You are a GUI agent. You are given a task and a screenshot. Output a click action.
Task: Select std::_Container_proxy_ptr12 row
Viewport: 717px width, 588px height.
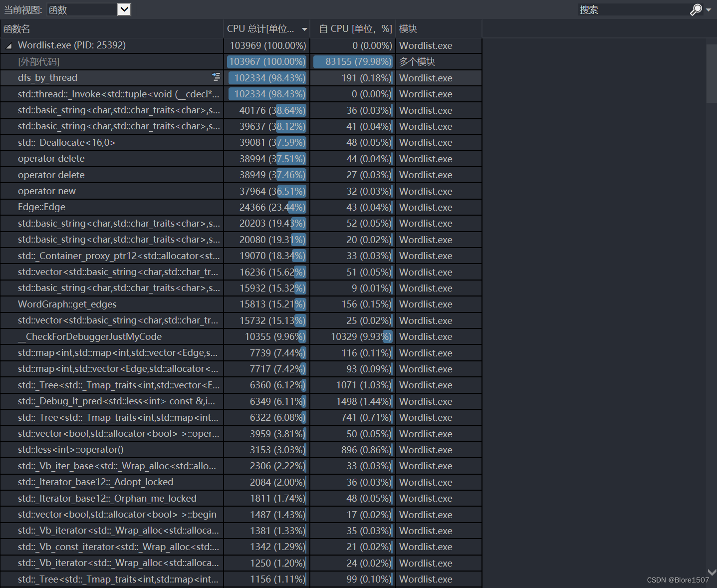click(x=241, y=256)
